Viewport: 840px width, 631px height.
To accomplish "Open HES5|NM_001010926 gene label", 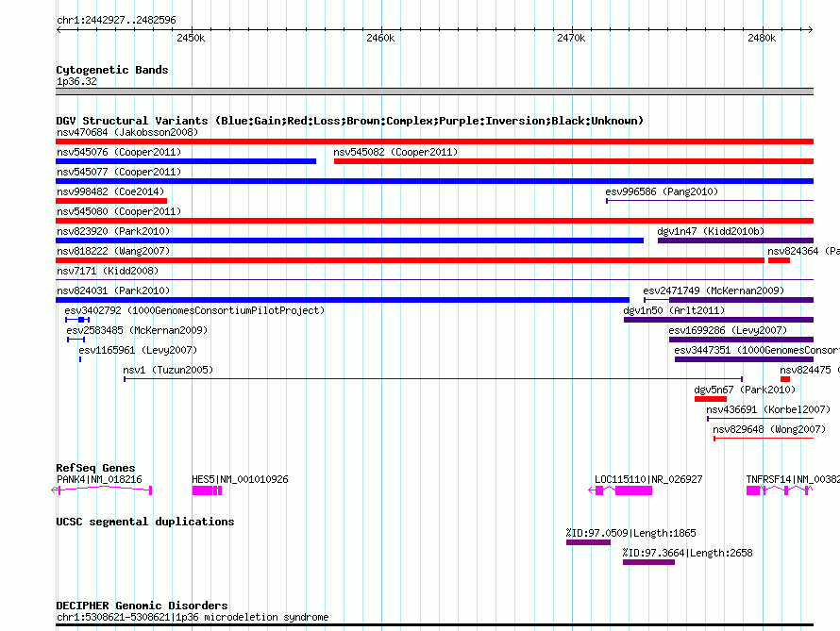I will tap(240, 479).
